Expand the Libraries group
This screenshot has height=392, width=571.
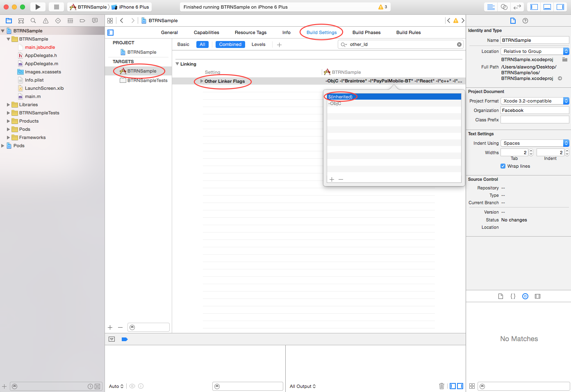pyautogui.click(x=8, y=105)
